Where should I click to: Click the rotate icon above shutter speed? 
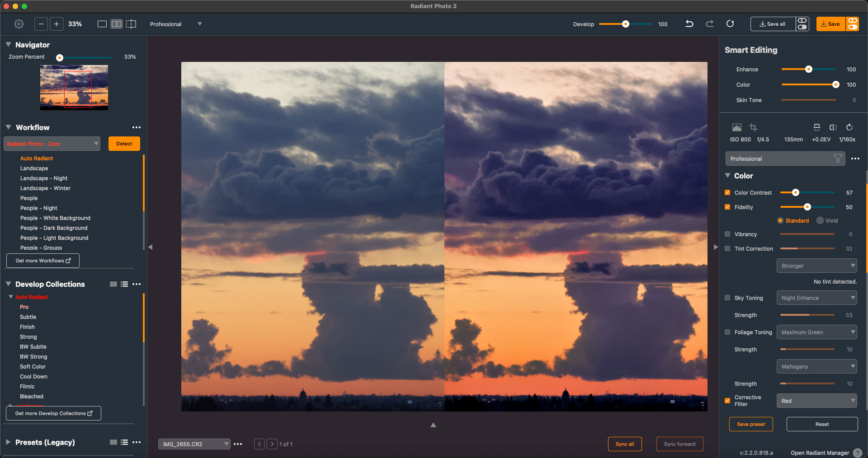[849, 127]
